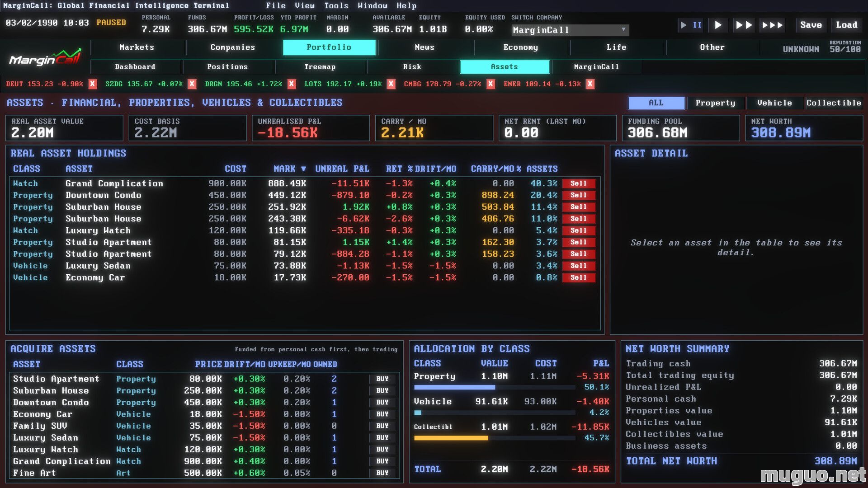Sell the Downtown Condo property

(x=578, y=195)
